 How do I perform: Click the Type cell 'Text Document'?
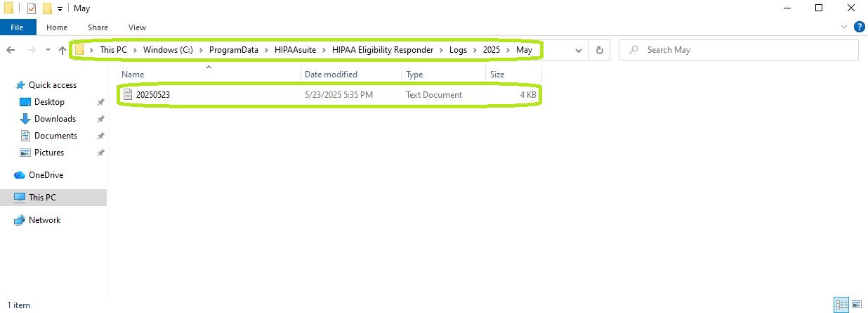click(x=434, y=94)
